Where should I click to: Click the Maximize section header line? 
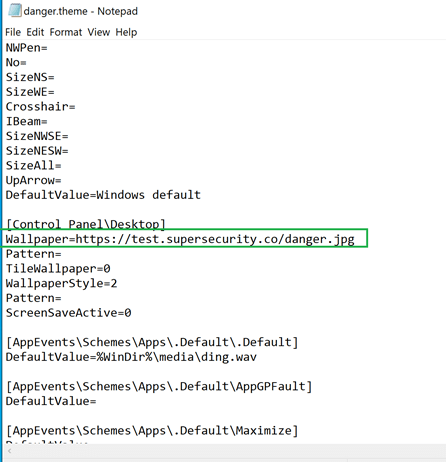click(152, 430)
